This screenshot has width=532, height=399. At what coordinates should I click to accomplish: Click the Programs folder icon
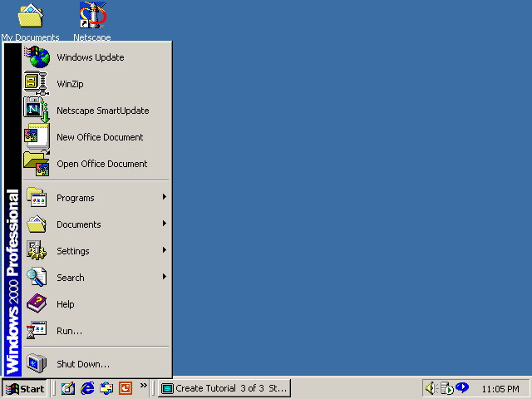[37, 197]
